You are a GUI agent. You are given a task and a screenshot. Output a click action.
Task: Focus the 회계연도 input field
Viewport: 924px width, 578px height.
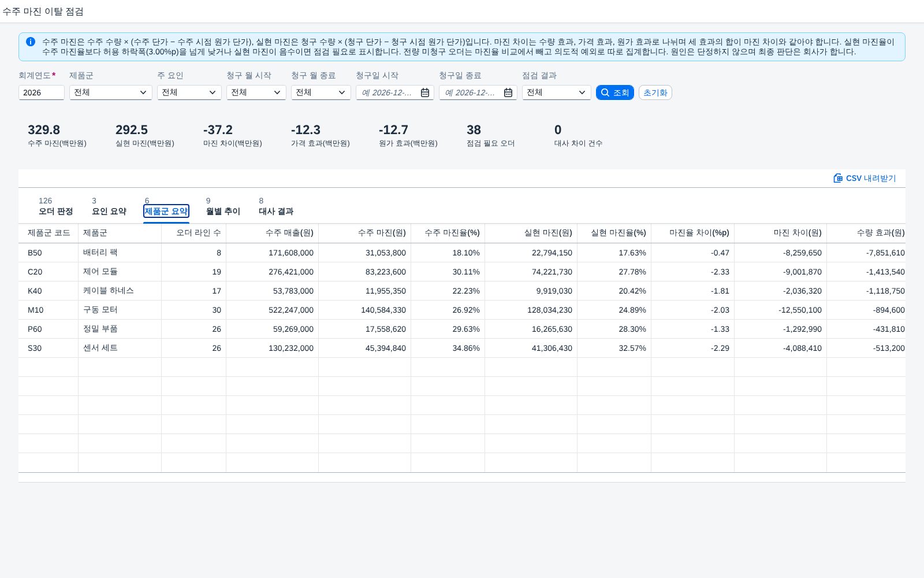point(41,92)
